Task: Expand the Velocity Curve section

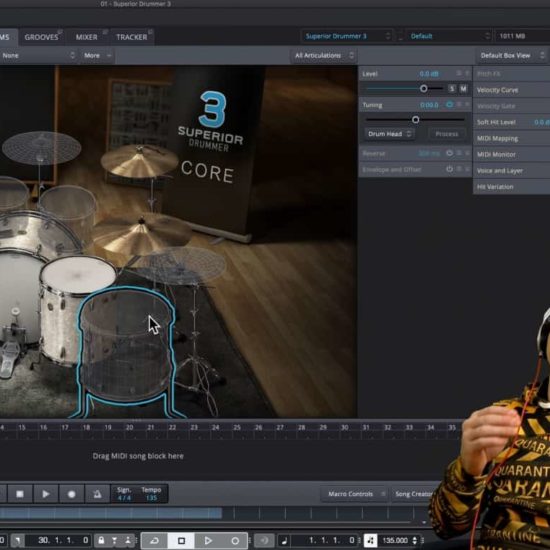Action: pyautogui.click(x=511, y=90)
